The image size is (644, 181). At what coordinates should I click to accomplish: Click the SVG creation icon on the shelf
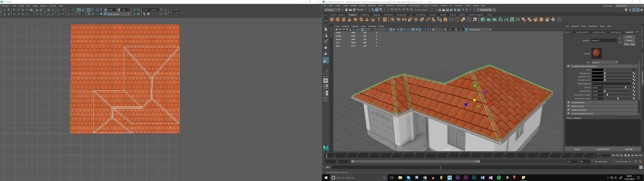[385, 19]
